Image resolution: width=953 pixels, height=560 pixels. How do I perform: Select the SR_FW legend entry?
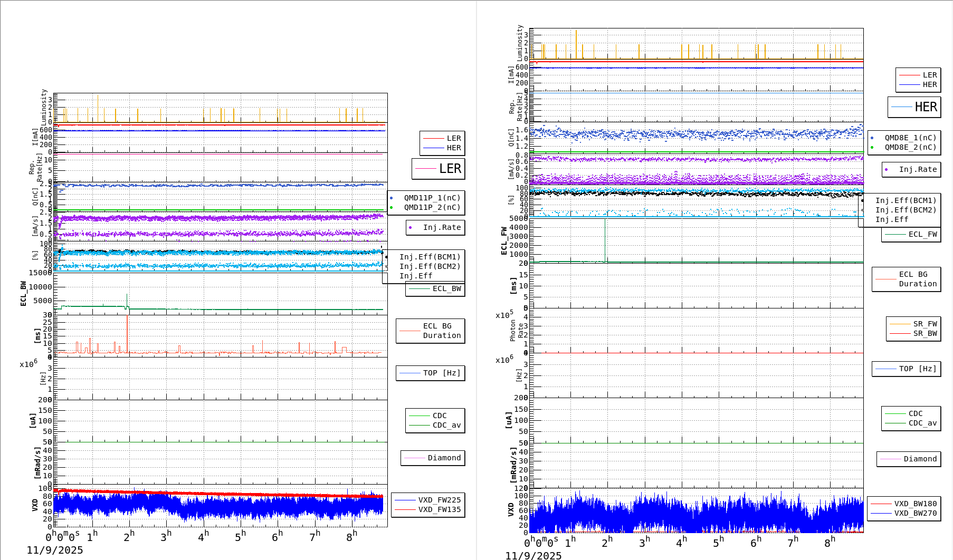[x=925, y=324]
